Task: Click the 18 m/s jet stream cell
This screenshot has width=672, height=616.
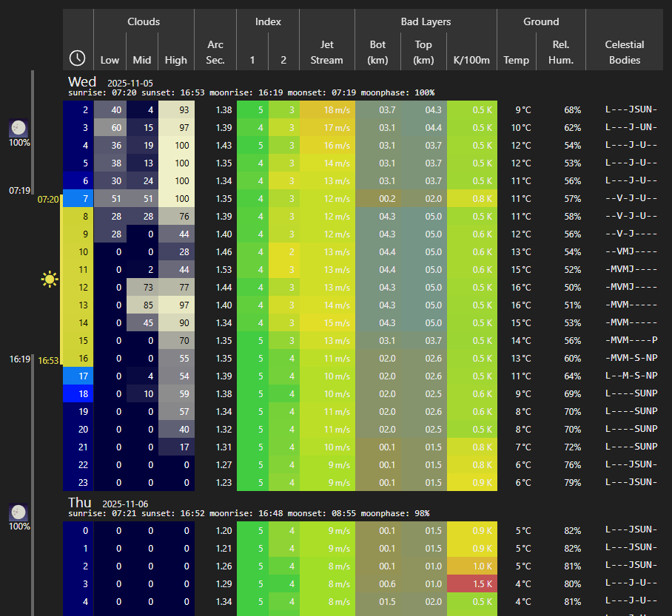Action: coord(326,110)
